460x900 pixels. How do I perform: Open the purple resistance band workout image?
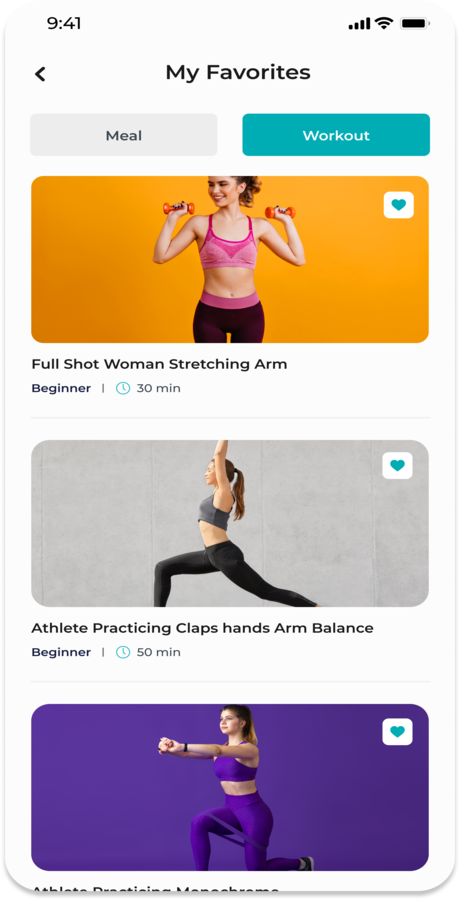pyautogui.click(x=230, y=788)
